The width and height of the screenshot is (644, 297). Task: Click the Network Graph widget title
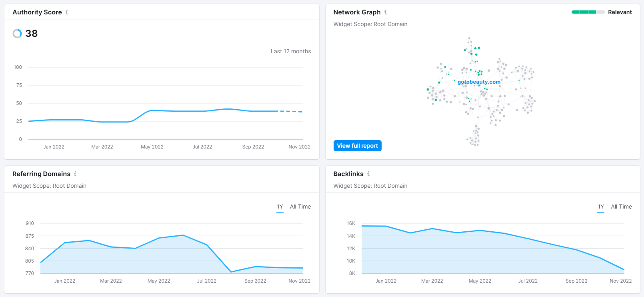coord(357,12)
